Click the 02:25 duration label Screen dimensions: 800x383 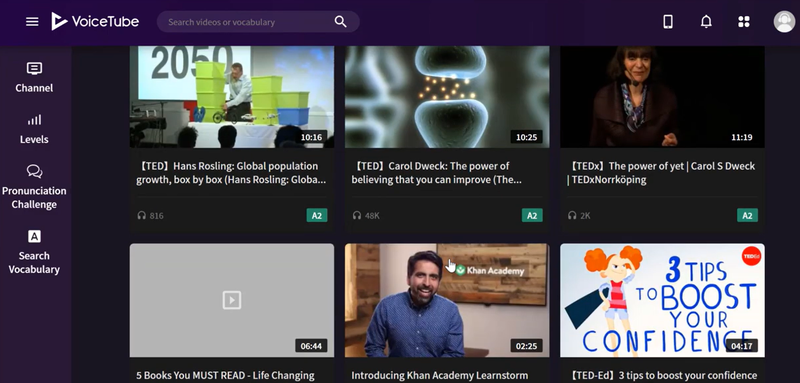[527, 346]
